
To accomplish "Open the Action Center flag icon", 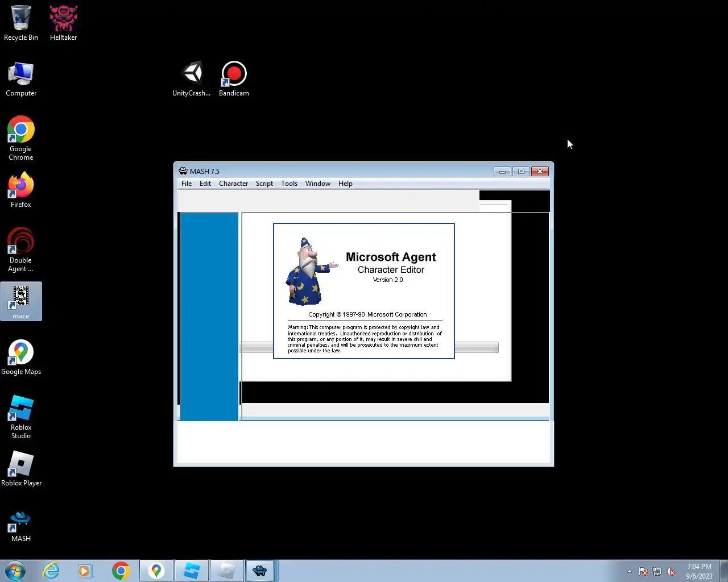I will coord(643,571).
